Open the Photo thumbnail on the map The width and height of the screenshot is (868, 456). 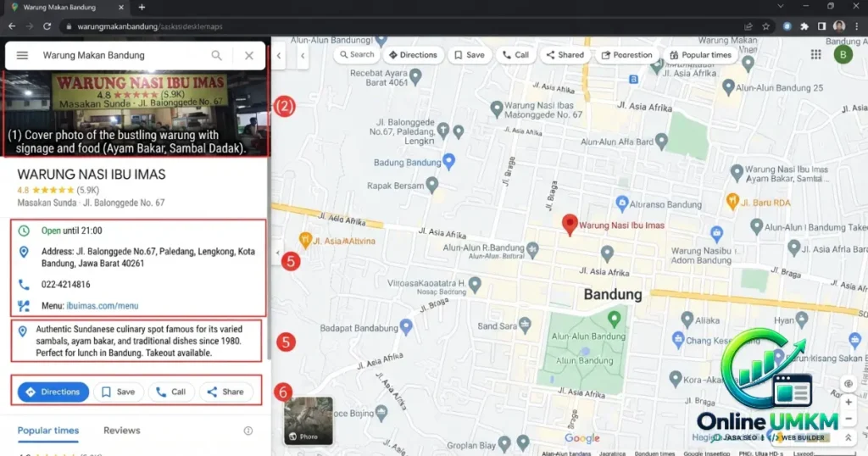pos(309,420)
